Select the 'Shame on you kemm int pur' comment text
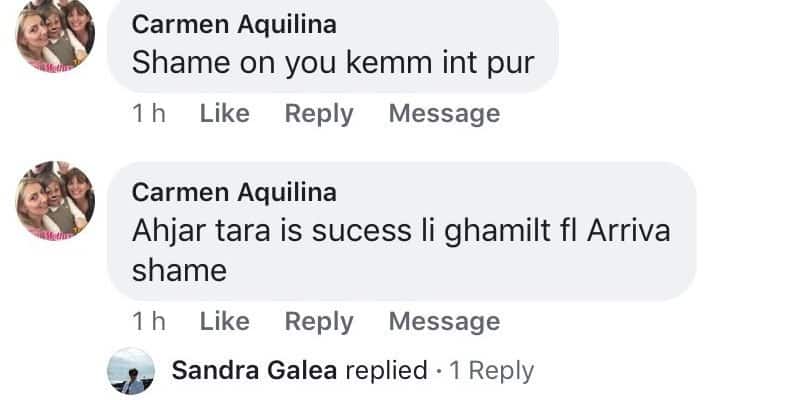This screenshot has height=400, width=803. point(333,62)
